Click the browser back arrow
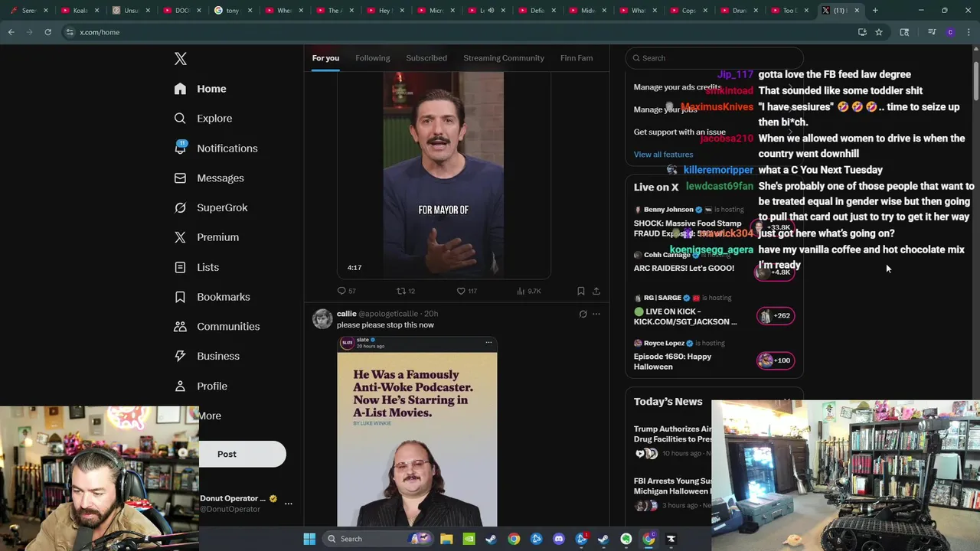The image size is (980, 551). point(11,32)
